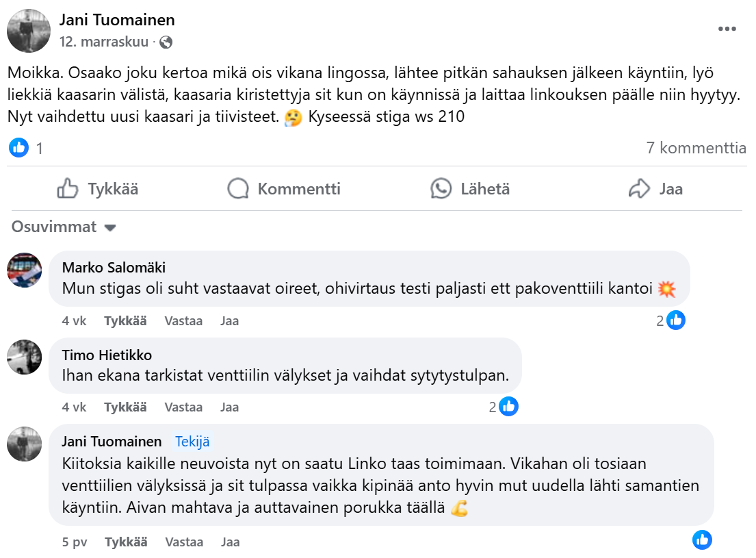Click Marko Salomäki's profile picture
The width and height of the screenshot is (756, 558).
[25, 270]
